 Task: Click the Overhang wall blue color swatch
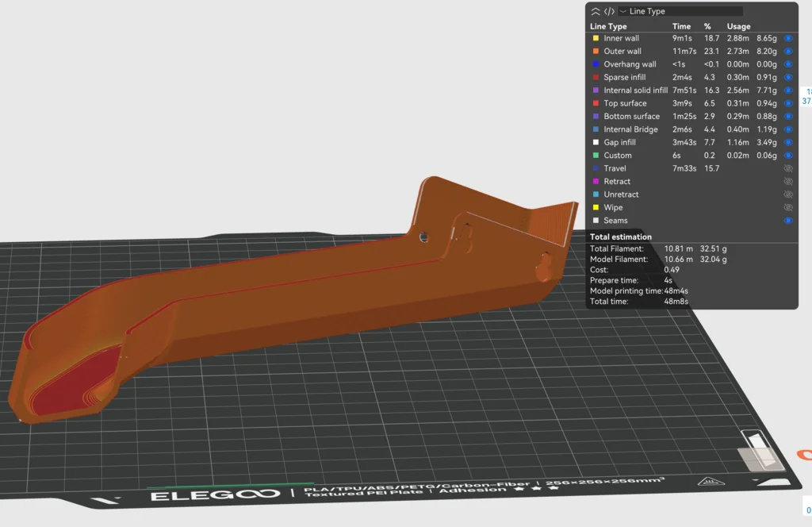596,64
